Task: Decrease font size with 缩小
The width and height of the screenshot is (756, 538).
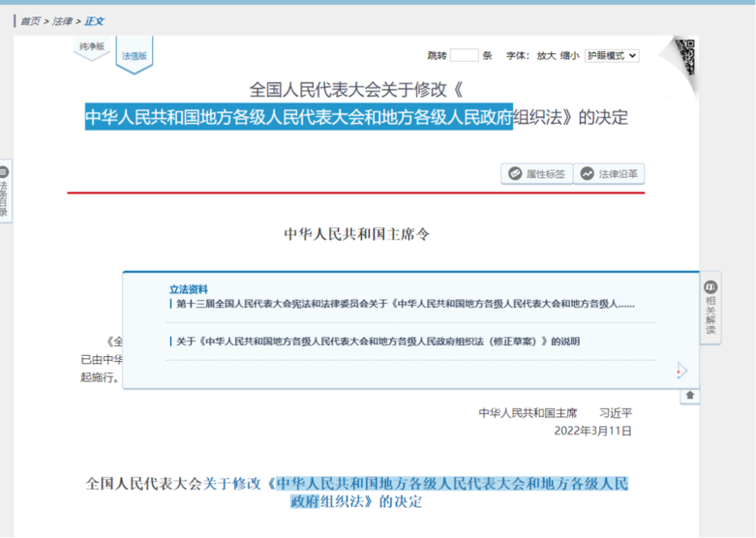Action: [569, 56]
